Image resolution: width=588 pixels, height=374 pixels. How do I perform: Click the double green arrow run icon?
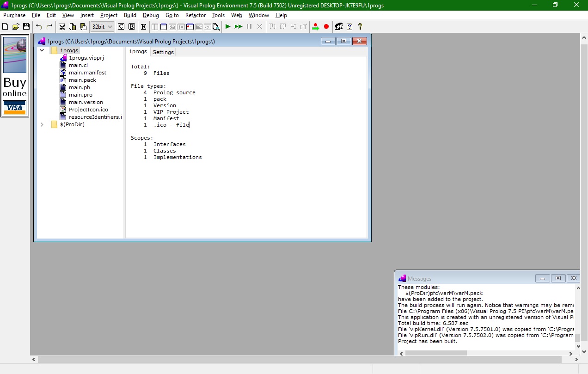pyautogui.click(x=239, y=27)
